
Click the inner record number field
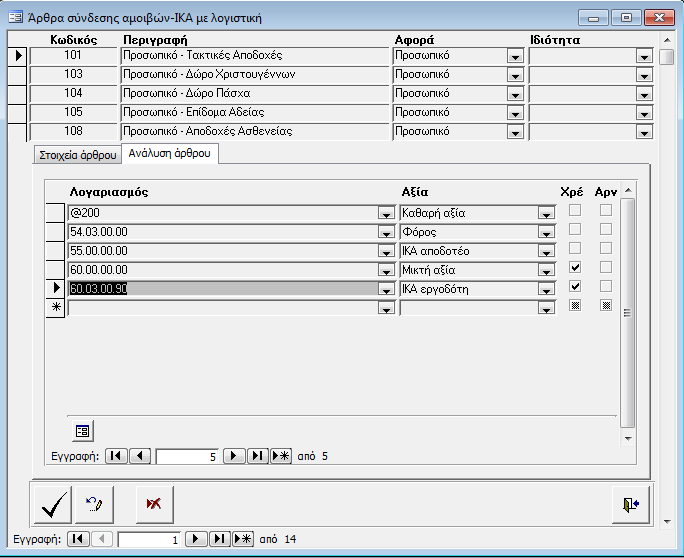pos(187,456)
